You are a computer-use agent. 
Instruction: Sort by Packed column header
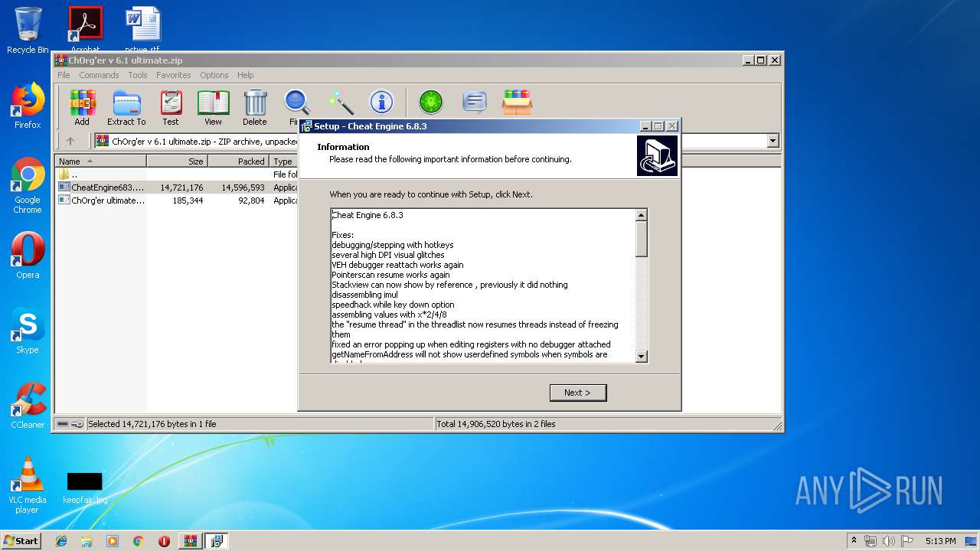(238, 161)
